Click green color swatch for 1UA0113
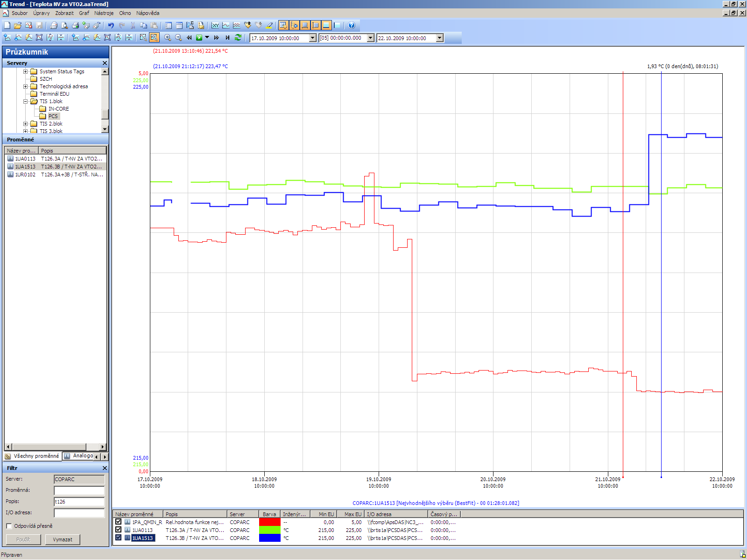The width and height of the screenshot is (747, 560). 269,530
